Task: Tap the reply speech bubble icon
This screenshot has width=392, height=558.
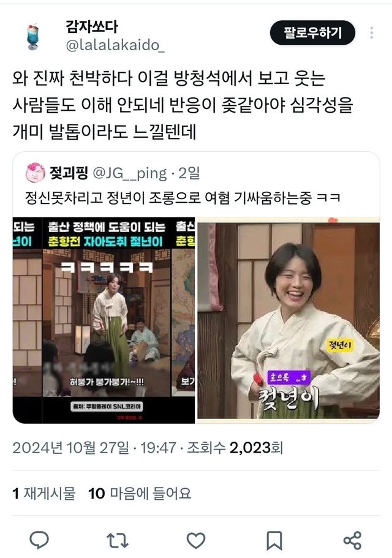Action: coord(39,540)
